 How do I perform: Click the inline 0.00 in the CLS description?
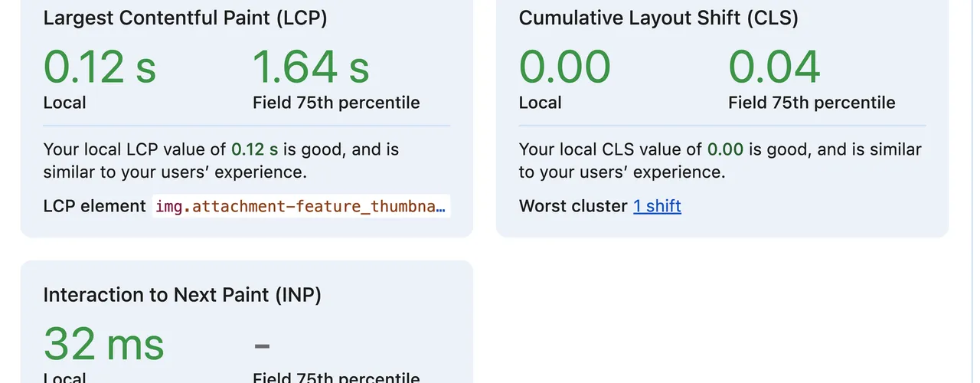point(725,149)
